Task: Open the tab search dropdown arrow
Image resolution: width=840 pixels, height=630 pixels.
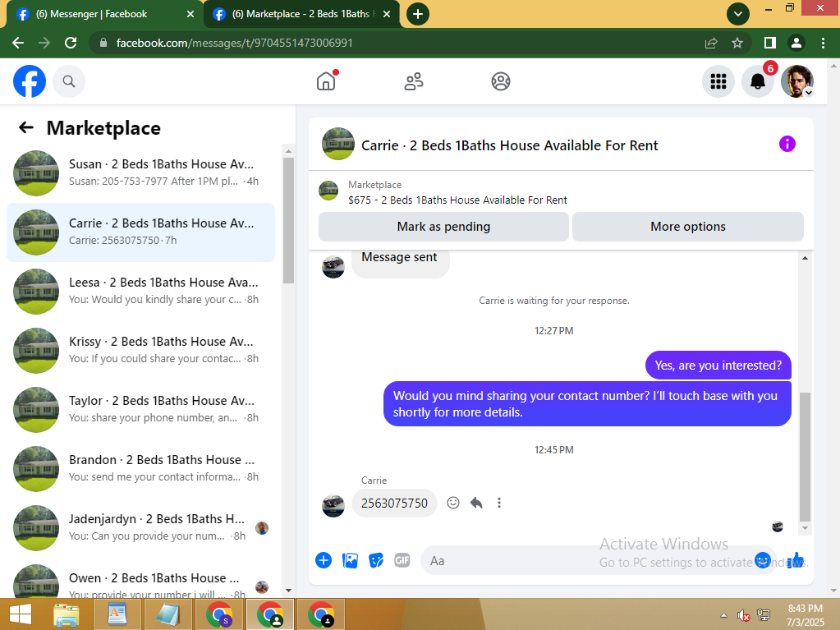Action: click(737, 14)
